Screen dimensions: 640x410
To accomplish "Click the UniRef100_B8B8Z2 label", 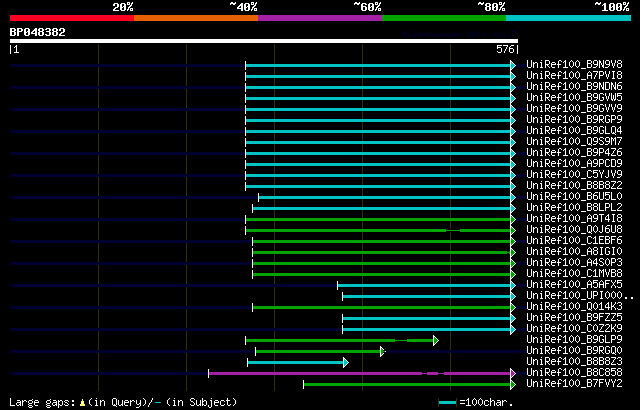I will point(574,186).
